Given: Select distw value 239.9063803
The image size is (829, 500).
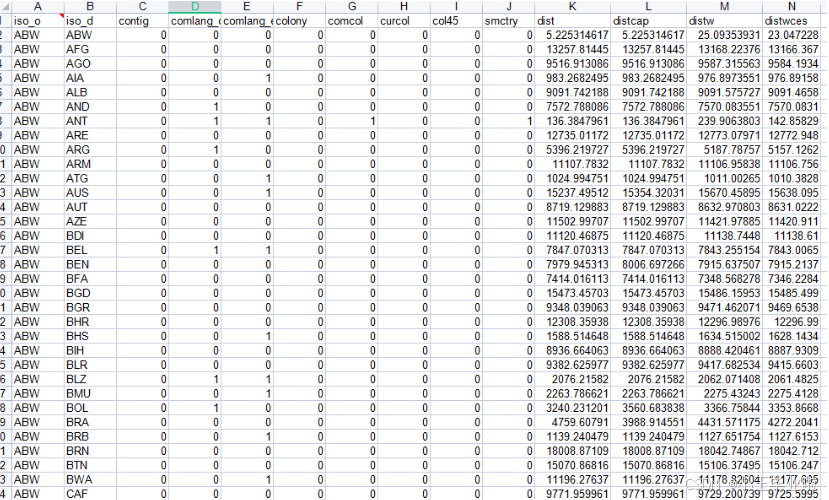Looking at the screenshot, I should [x=724, y=121].
